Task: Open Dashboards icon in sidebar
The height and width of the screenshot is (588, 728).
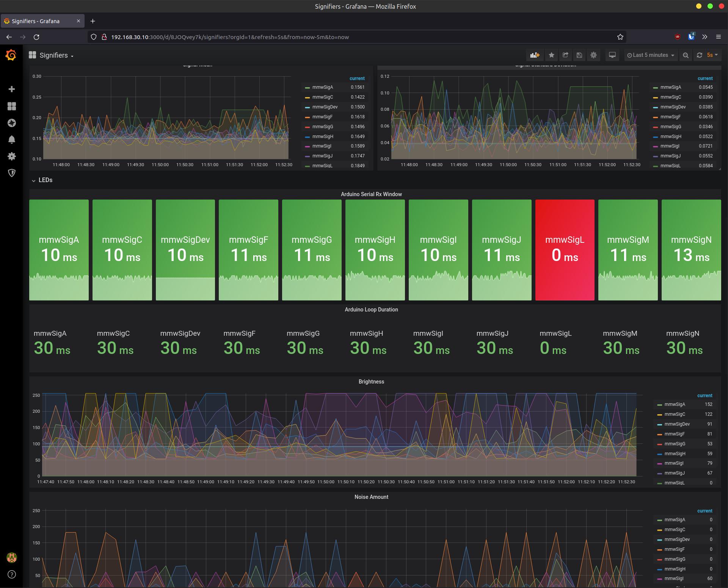Action: click(x=12, y=106)
